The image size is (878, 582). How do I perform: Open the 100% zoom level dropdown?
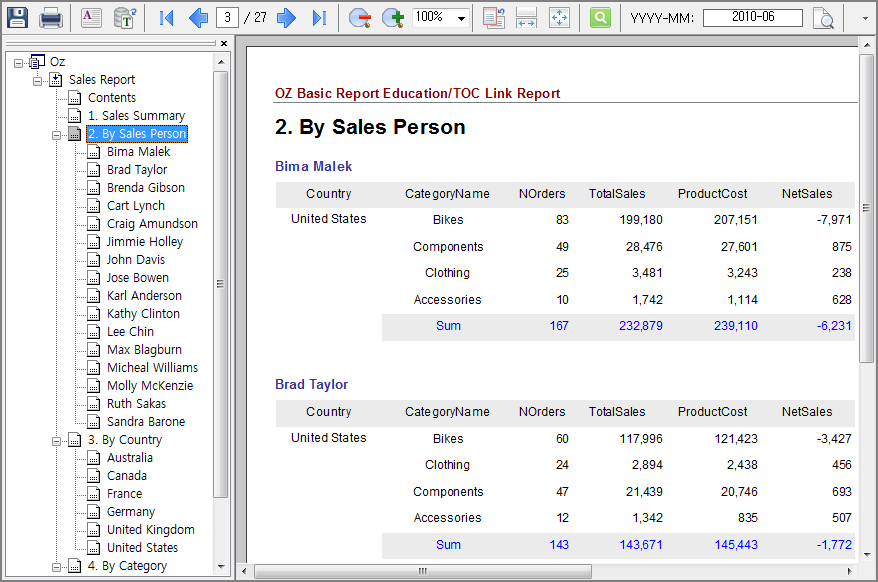461,18
